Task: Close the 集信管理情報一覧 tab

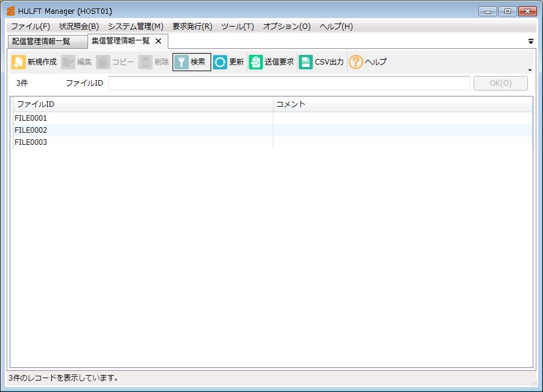Action: [159, 41]
